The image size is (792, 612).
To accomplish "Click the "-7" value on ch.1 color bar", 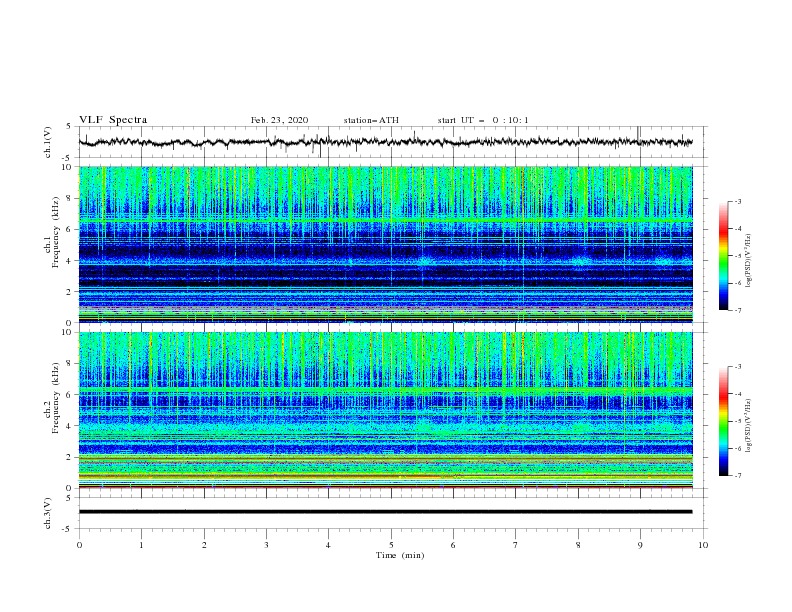I will [x=738, y=310].
